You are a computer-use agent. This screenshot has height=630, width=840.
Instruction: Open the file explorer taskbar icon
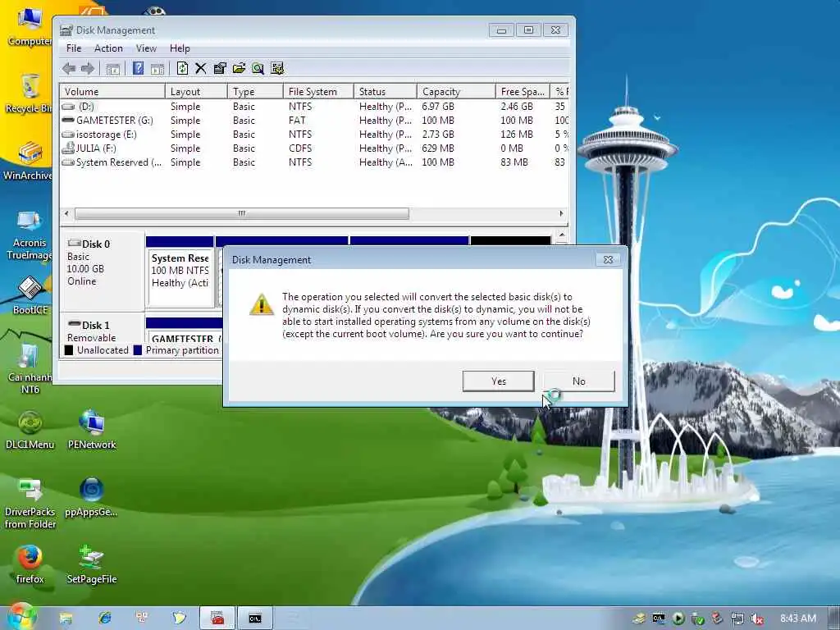coord(66,619)
